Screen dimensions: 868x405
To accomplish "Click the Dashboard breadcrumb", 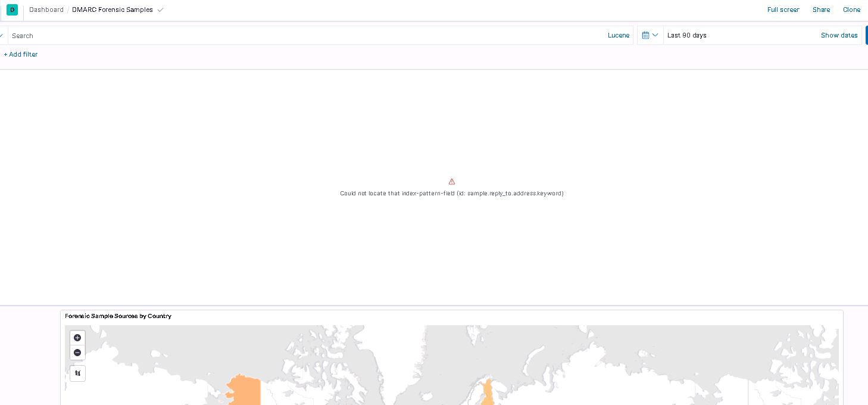I will (x=46, y=10).
